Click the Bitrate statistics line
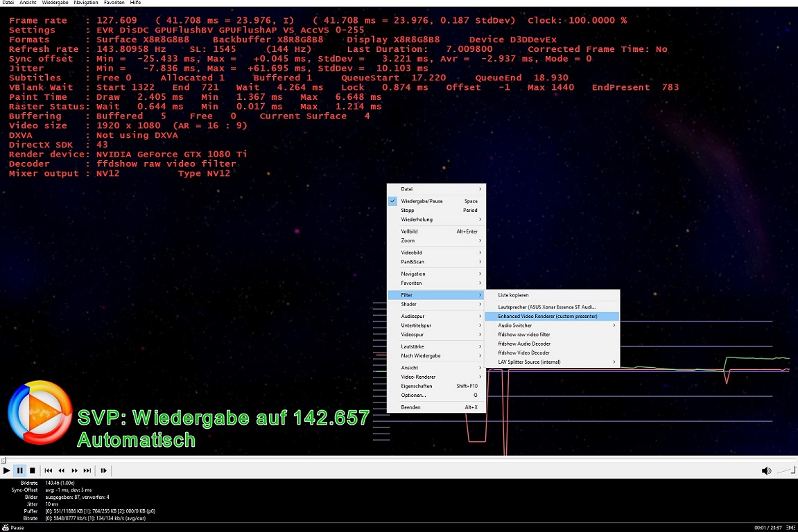 point(96,518)
